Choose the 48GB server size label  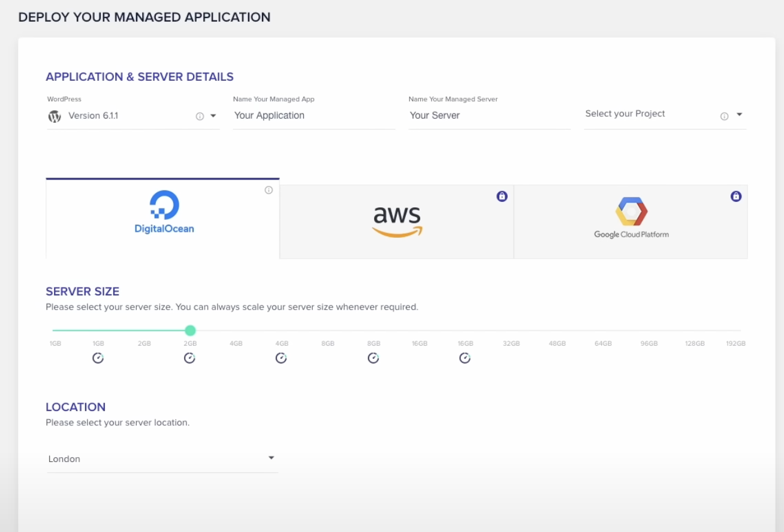tap(557, 344)
